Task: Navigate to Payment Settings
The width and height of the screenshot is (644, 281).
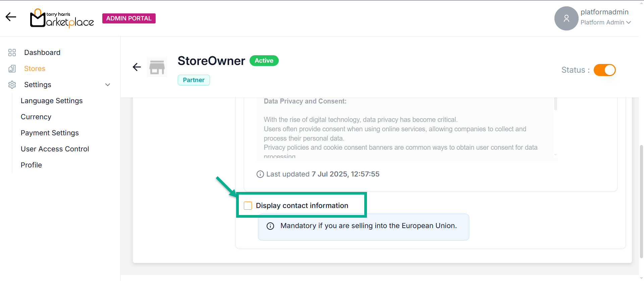Action: 50,133
